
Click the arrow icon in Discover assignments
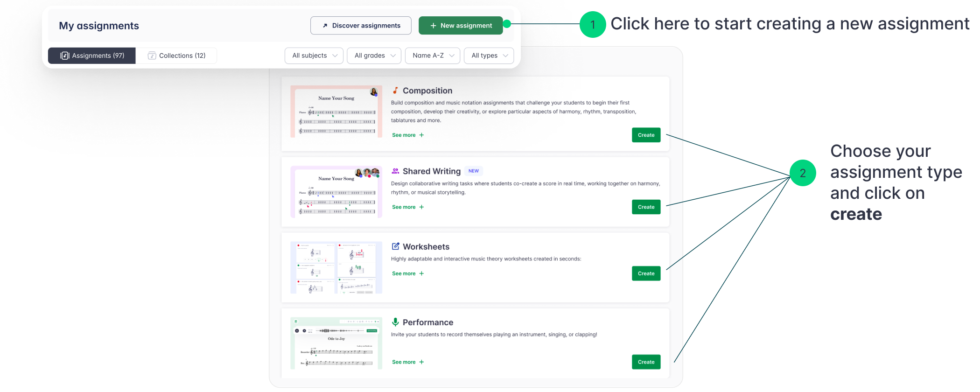(325, 26)
